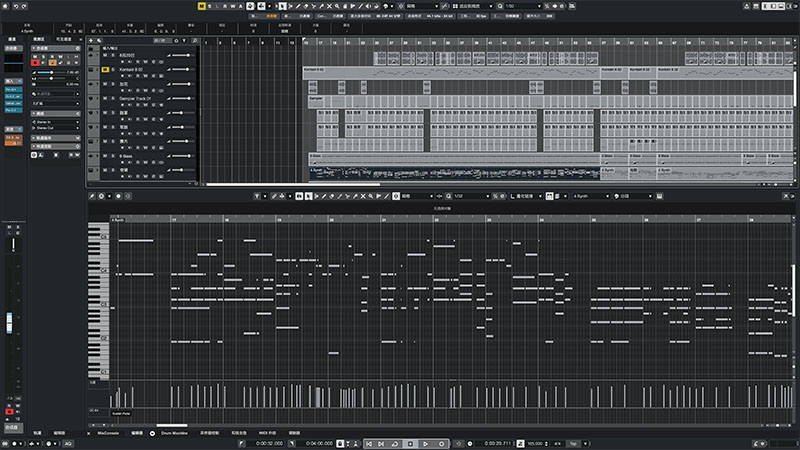
Task: Mute the 9 Bass track
Action: 105,156
